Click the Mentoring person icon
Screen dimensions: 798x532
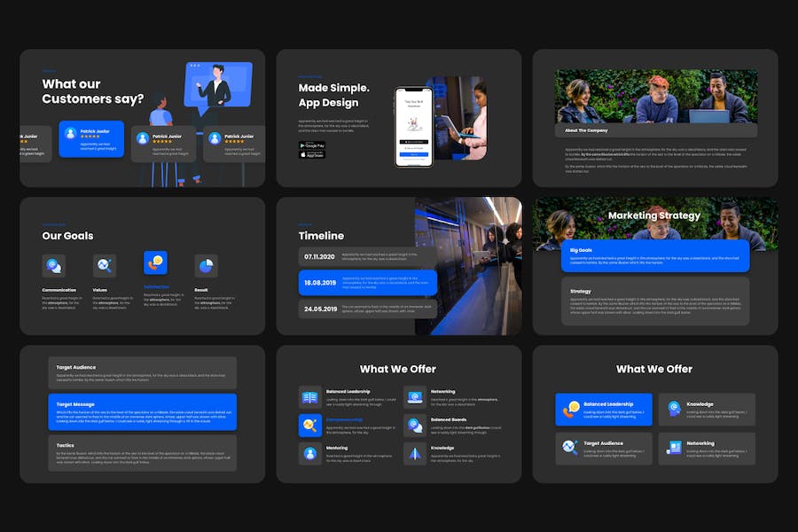(x=309, y=454)
